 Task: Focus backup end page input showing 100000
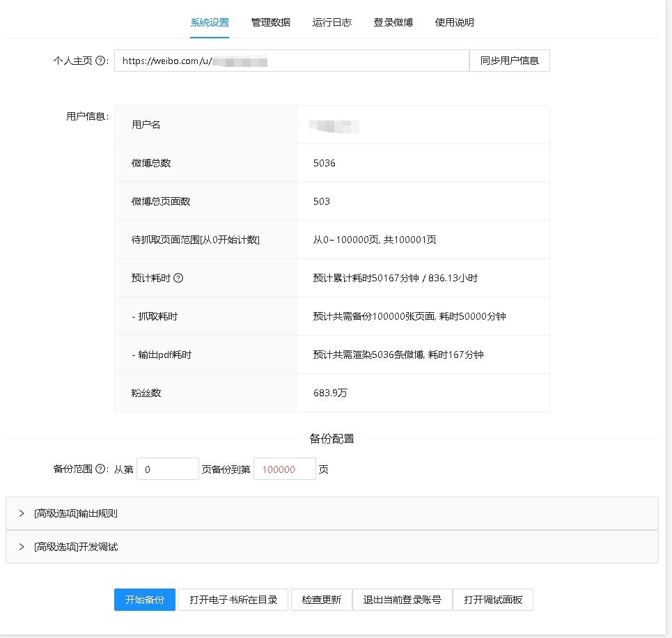point(285,469)
